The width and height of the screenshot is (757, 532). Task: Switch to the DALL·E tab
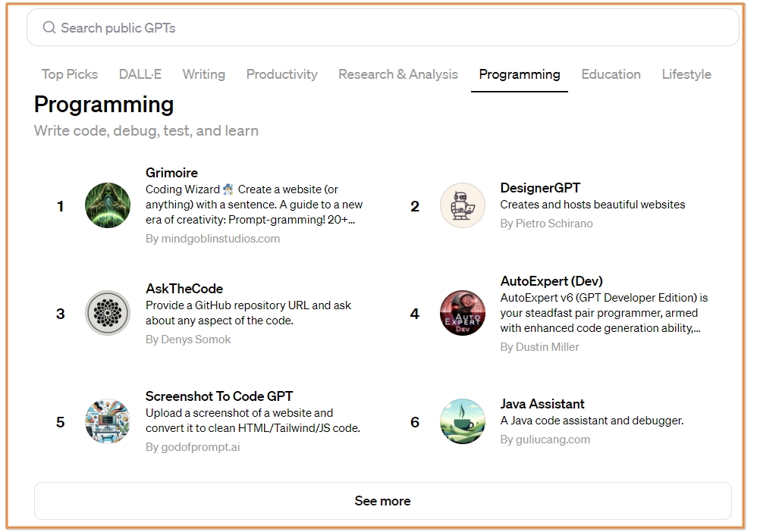tap(140, 74)
